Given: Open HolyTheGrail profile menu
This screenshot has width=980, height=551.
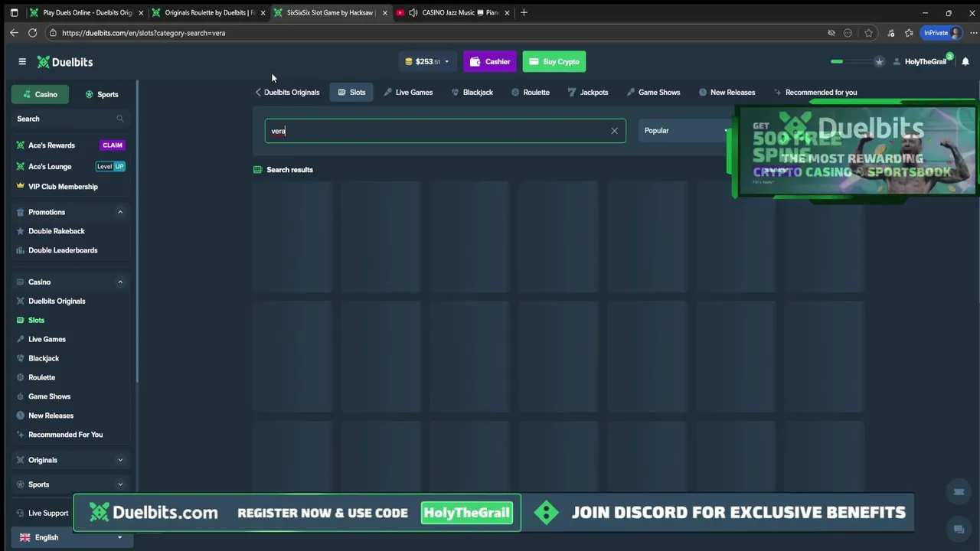Looking at the screenshot, I should pyautogui.click(x=920, y=62).
